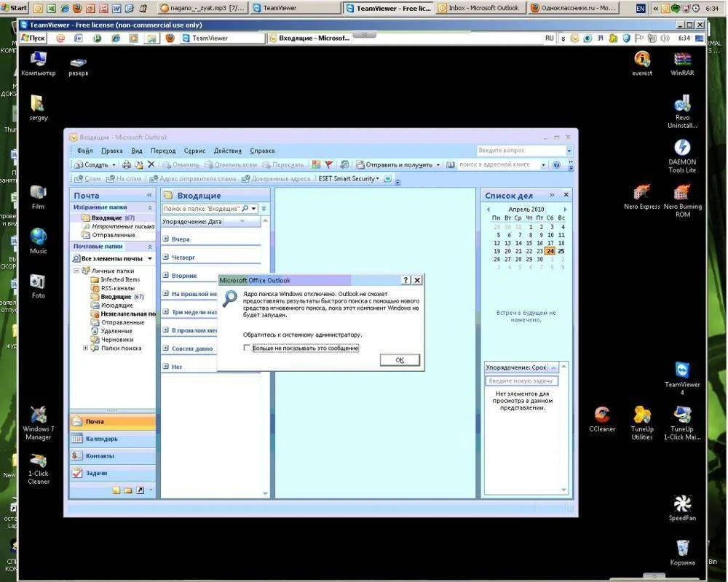Click the local Start button
Screen dimensions: 728x582
pyautogui.click(x=14, y=8)
